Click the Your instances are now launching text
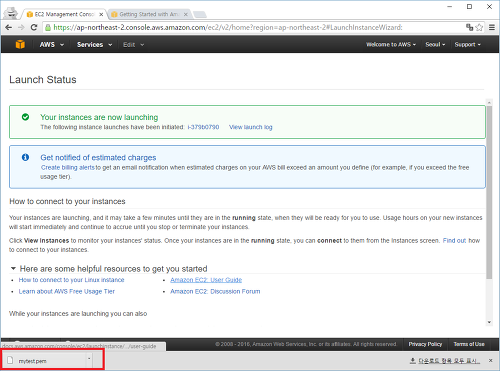 point(99,117)
